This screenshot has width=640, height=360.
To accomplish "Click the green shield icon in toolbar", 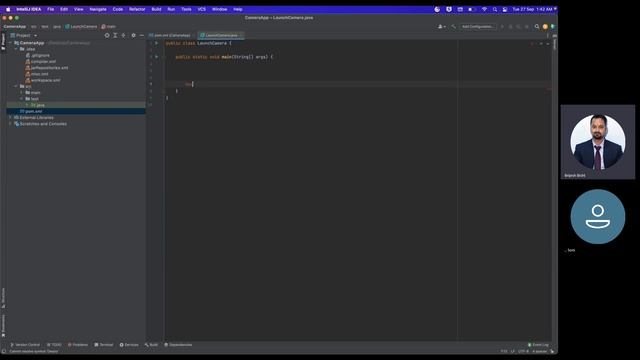I will tap(553, 27).
